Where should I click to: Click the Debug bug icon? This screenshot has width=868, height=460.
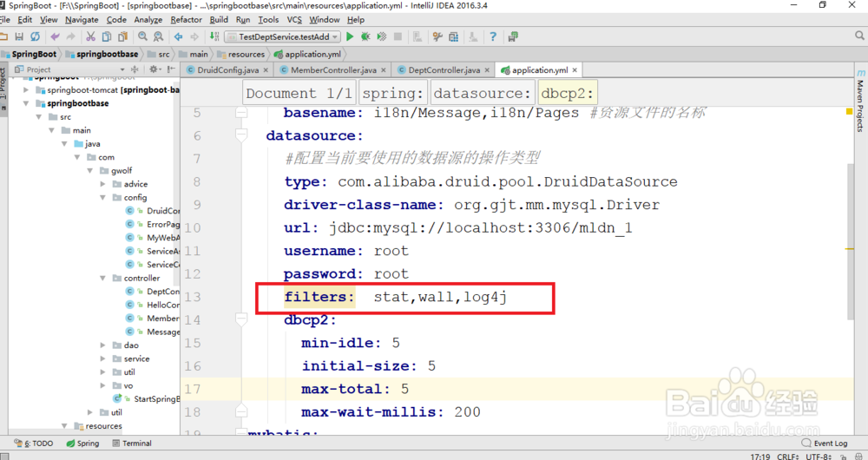[x=365, y=36]
